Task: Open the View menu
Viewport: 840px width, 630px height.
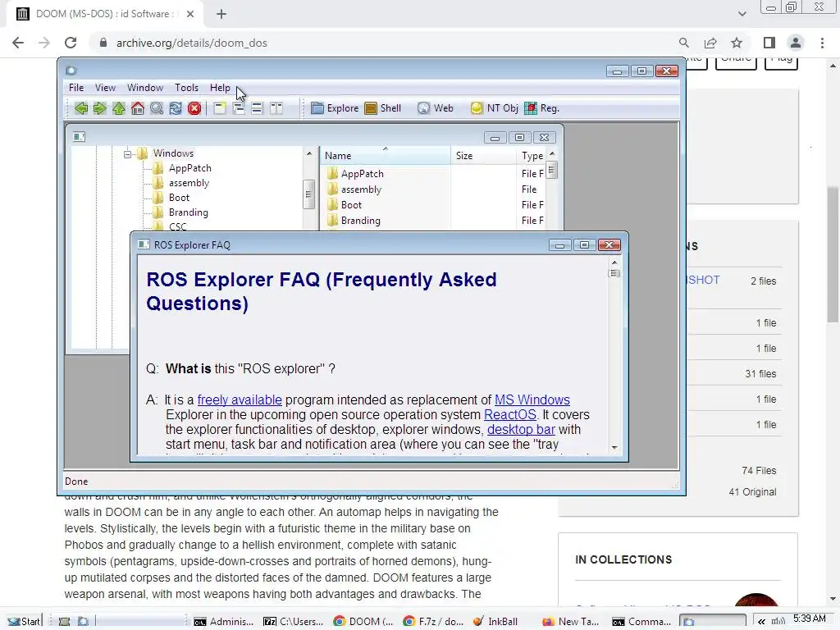Action: tap(105, 87)
